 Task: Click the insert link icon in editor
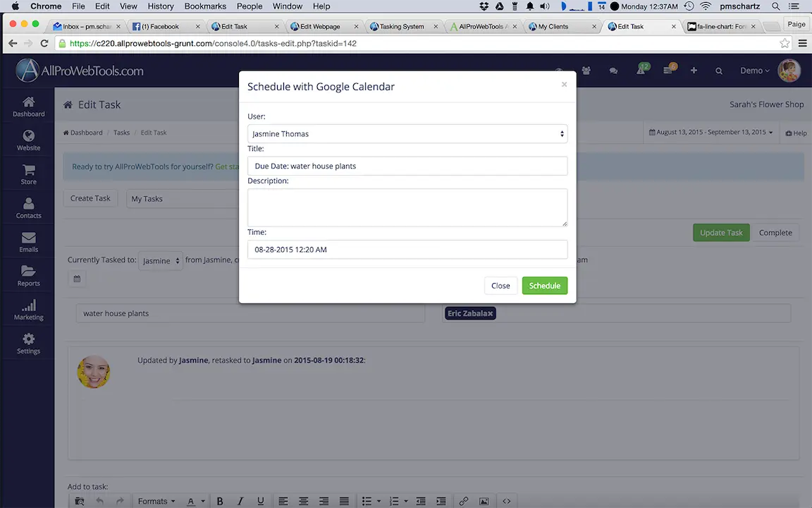[464, 501]
